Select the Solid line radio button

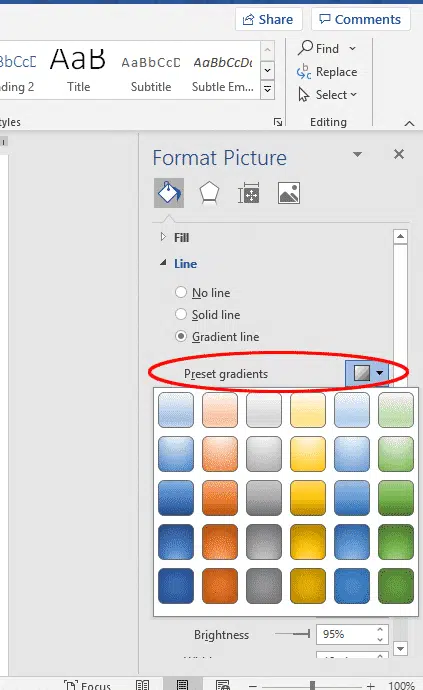coord(181,314)
